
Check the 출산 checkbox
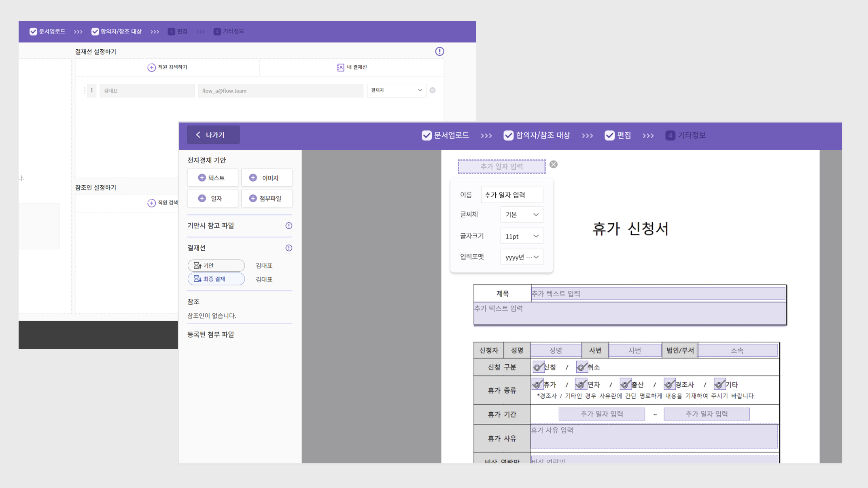point(626,384)
